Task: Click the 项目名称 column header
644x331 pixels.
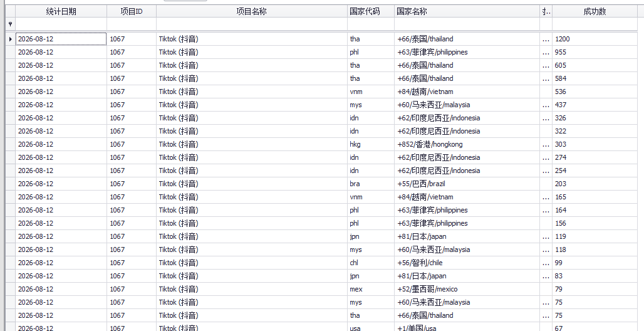Action: pos(252,11)
